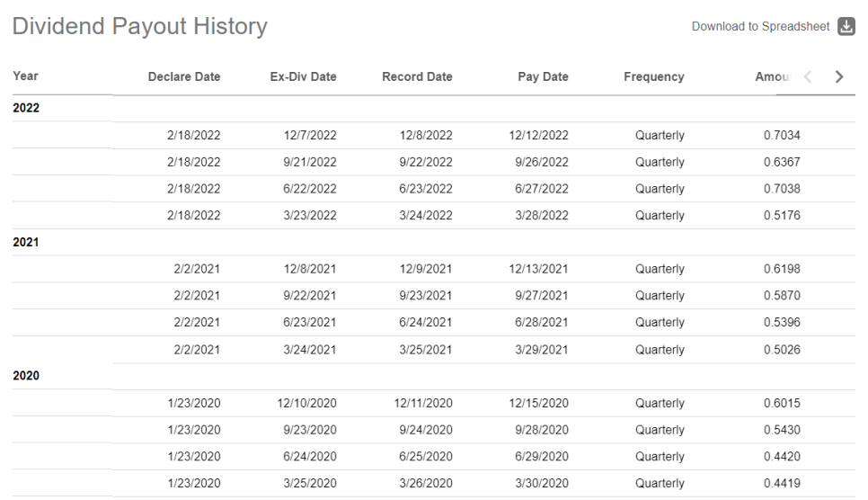Select amount 0.6367
Image resolution: width=868 pixels, height=500 pixels.
click(782, 162)
